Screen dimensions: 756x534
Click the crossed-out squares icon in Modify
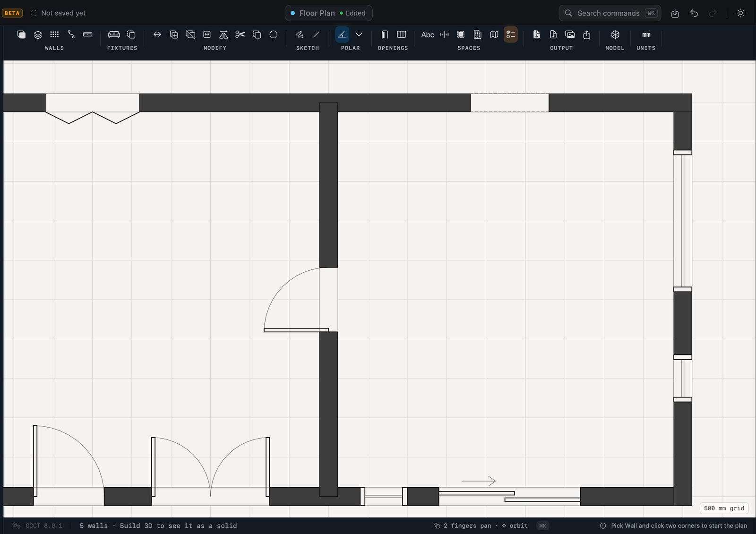pyautogui.click(x=190, y=34)
